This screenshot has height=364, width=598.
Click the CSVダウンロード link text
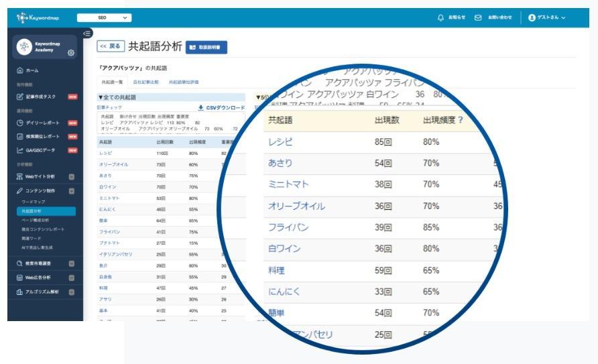pyautogui.click(x=225, y=108)
